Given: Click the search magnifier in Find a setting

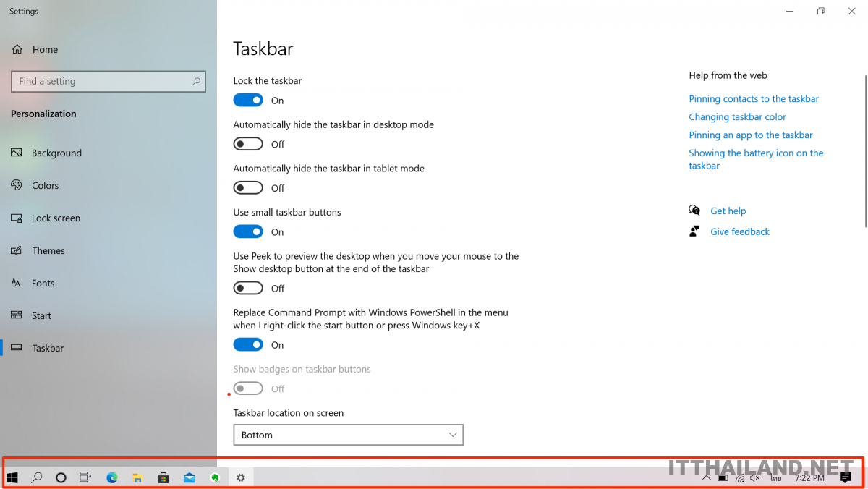Looking at the screenshot, I should [x=195, y=81].
